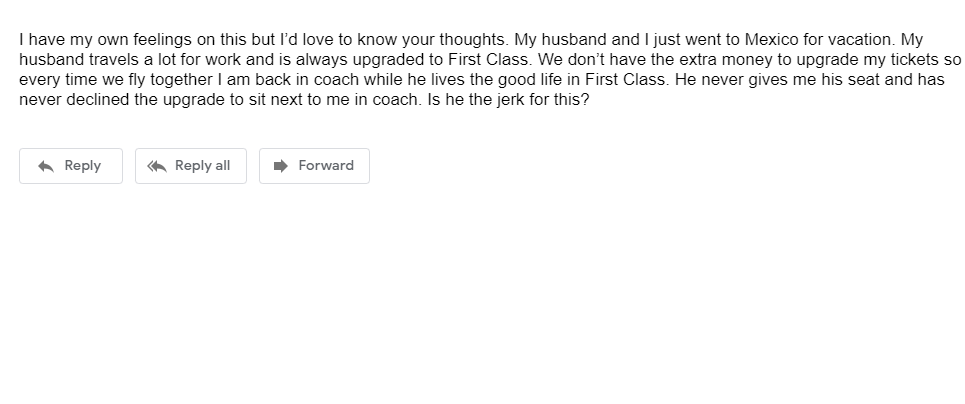The width and height of the screenshot is (965, 404).
Task: Click the words "sit next to me in coach"
Action: pos(334,100)
